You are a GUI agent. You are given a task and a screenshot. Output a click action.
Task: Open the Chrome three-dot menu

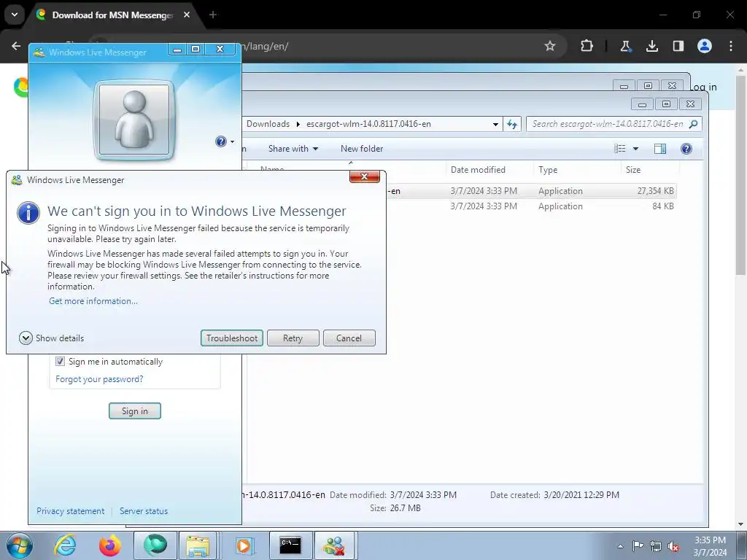[x=731, y=46]
